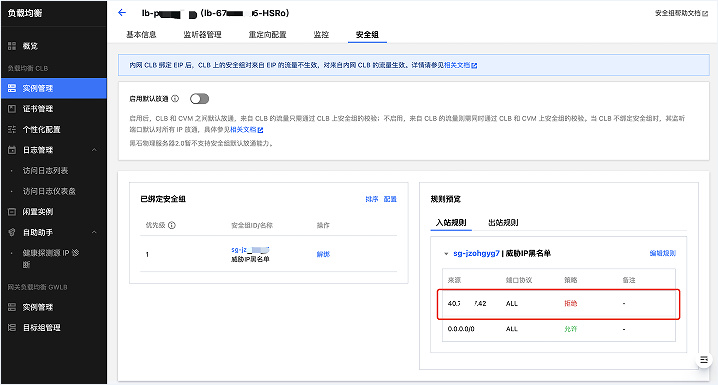718x385 pixels.
Task: Click info icon next to 启用默认放通
Action: point(175,98)
